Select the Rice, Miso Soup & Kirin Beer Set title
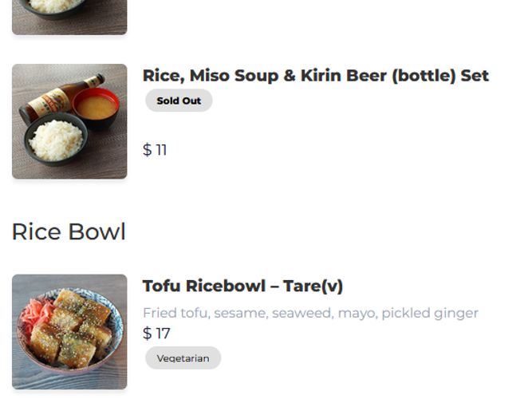 [315, 76]
